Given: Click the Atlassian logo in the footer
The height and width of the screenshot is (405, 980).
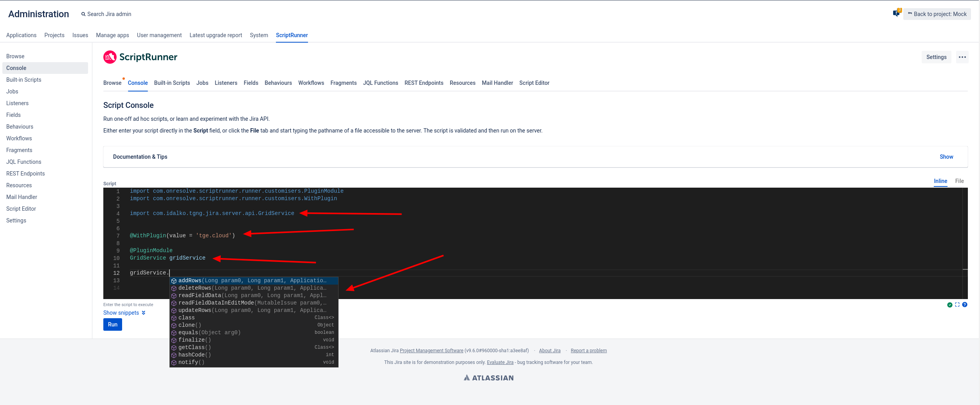Looking at the screenshot, I should tap(488, 377).
